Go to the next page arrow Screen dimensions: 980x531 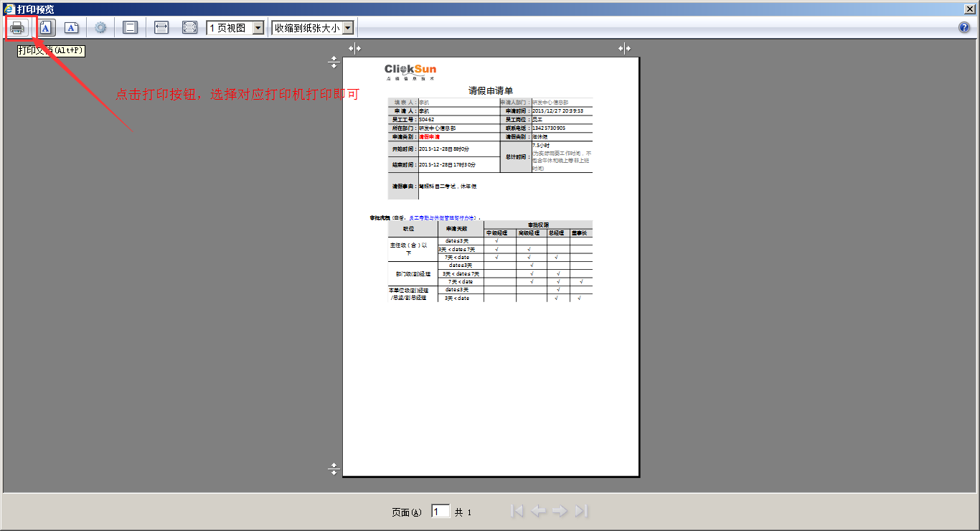tap(560, 511)
